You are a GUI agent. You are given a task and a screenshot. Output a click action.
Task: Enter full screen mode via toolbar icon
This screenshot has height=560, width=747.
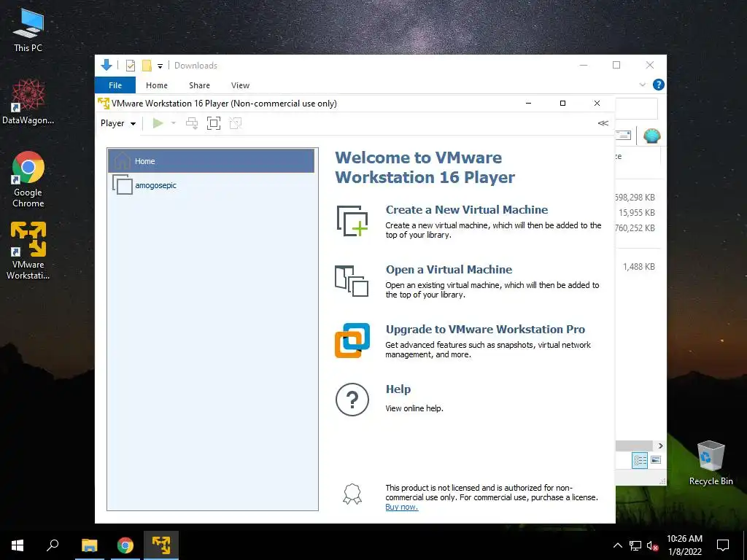pos(214,123)
